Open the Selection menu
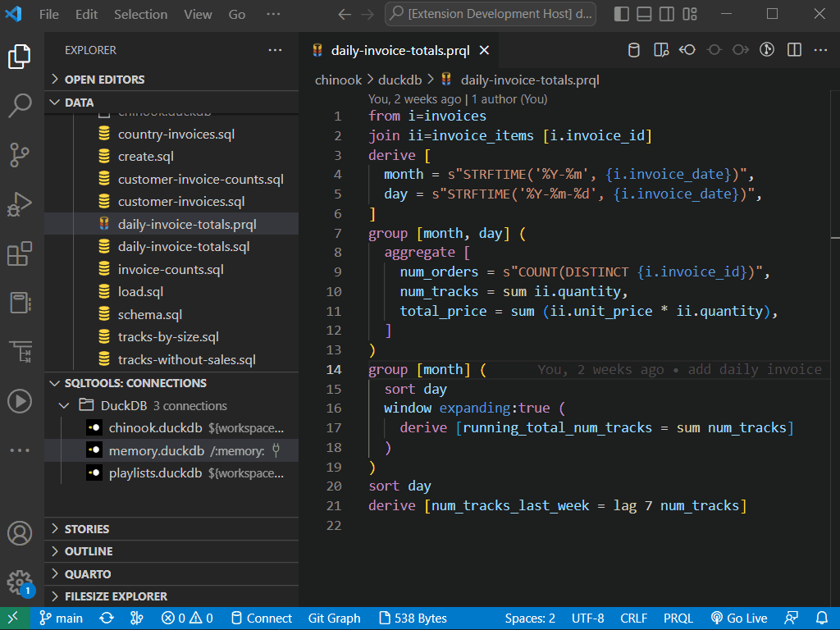Image resolution: width=840 pixels, height=630 pixels. [140, 14]
